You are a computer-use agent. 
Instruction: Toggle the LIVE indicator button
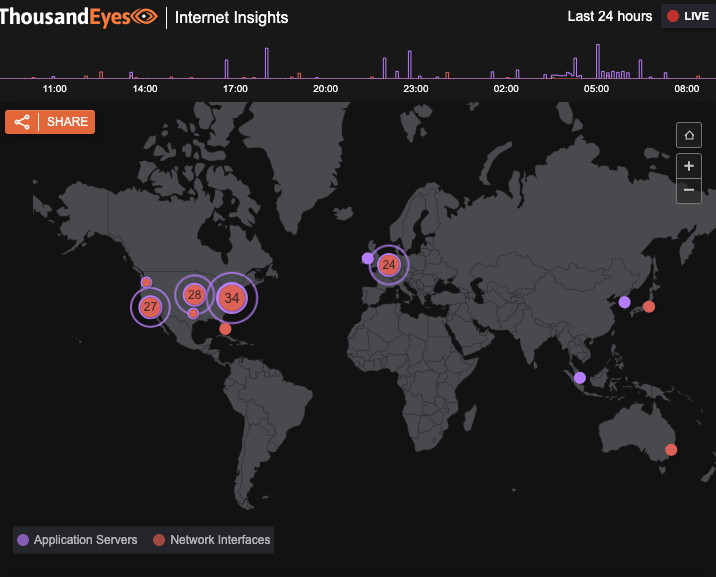coord(689,16)
